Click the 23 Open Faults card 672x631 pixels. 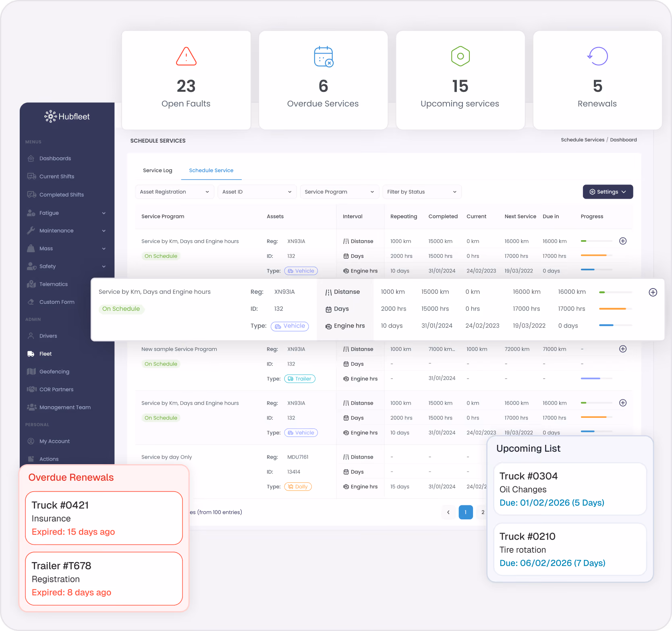186,80
